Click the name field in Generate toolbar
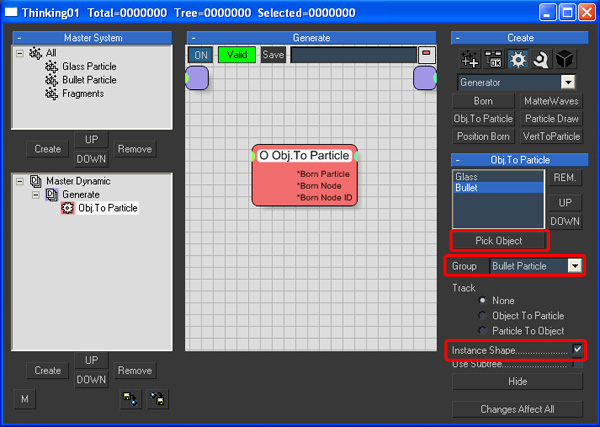600x427 pixels. [354, 55]
